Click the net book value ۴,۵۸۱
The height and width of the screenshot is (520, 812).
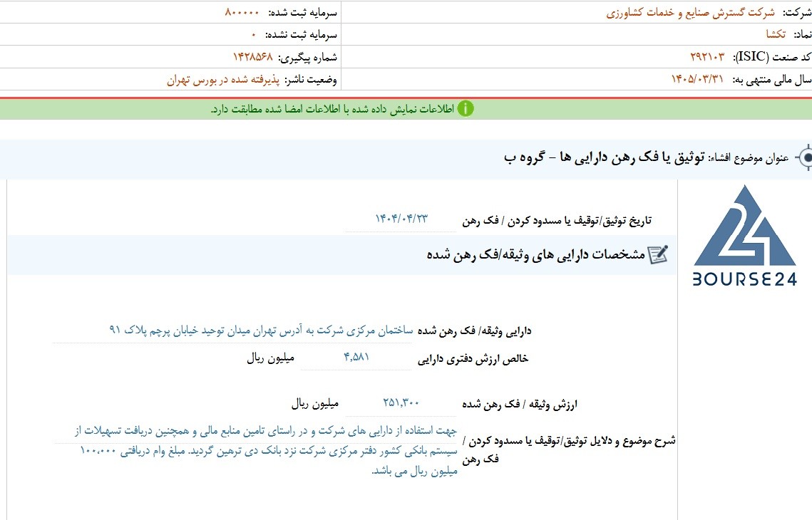pyautogui.click(x=356, y=357)
